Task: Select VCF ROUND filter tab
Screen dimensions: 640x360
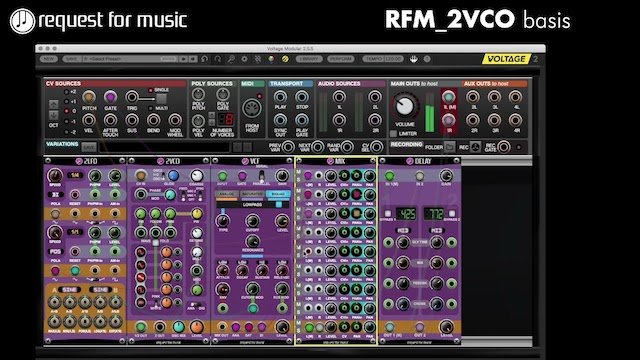Action: (278, 194)
